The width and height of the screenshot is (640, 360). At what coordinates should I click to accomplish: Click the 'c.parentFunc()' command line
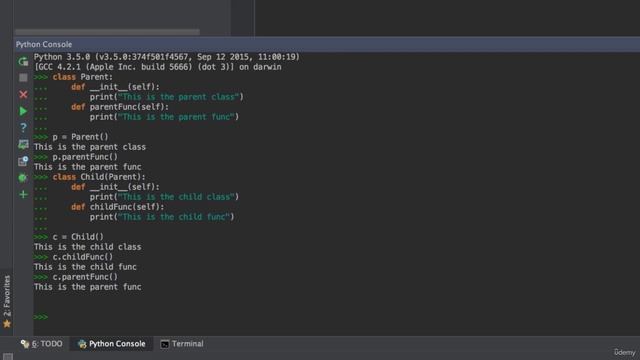pos(85,277)
